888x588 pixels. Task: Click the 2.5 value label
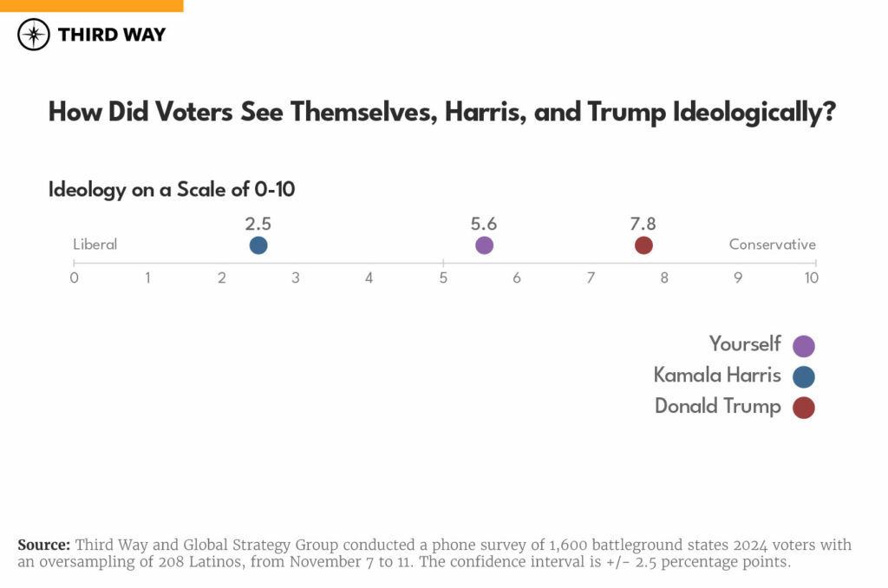coord(258,224)
